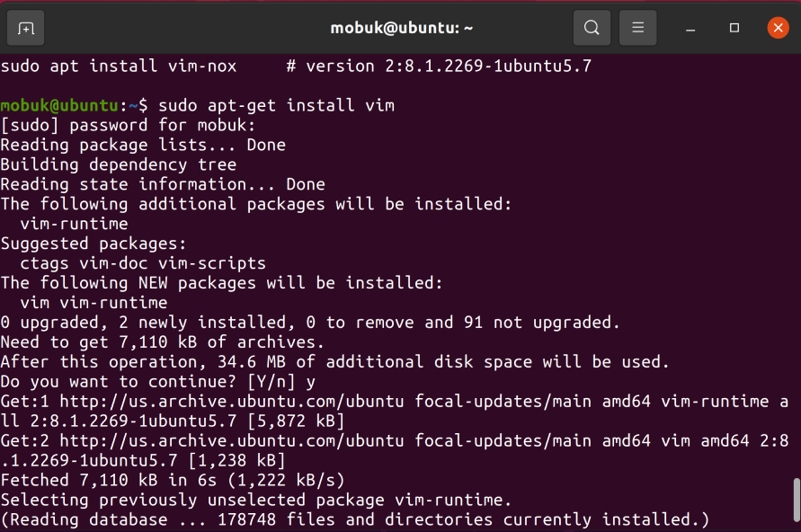Viewport: 801px width, 532px height.
Task: Click the 'vim vim-runtime' package line
Action: tap(93, 303)
